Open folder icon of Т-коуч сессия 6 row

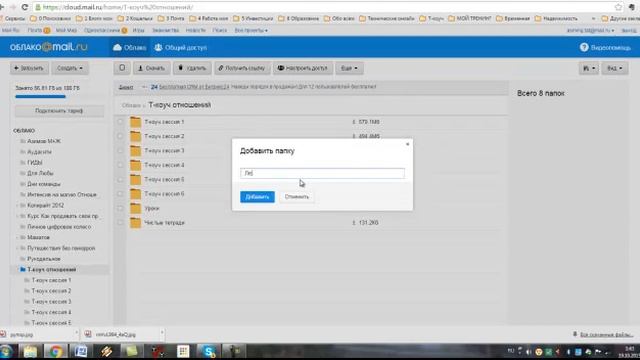point(136,193)
